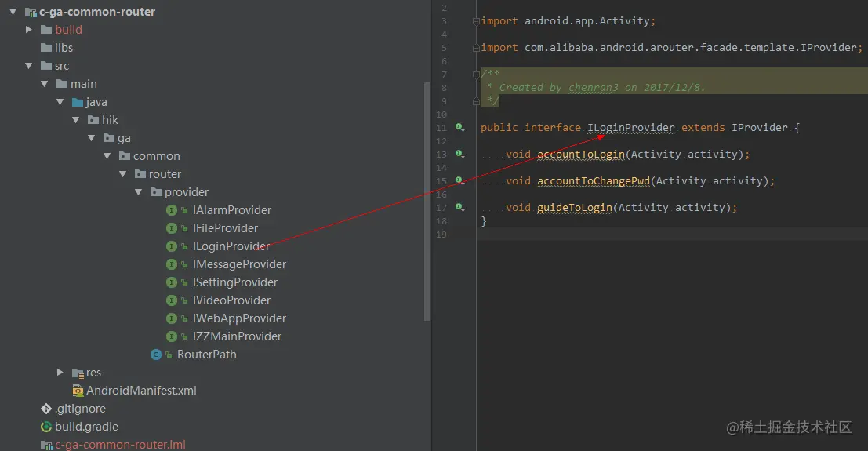Click the RouterPath class icon

[156, 354]
